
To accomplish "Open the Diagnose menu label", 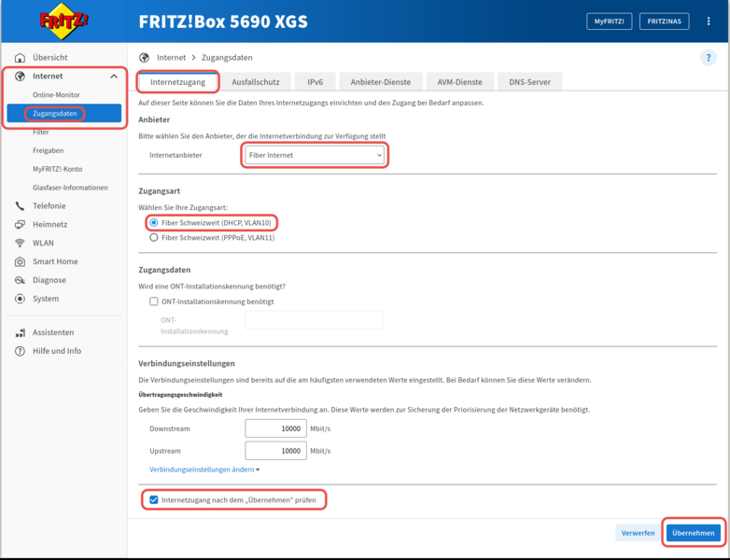I will (49, 280).
